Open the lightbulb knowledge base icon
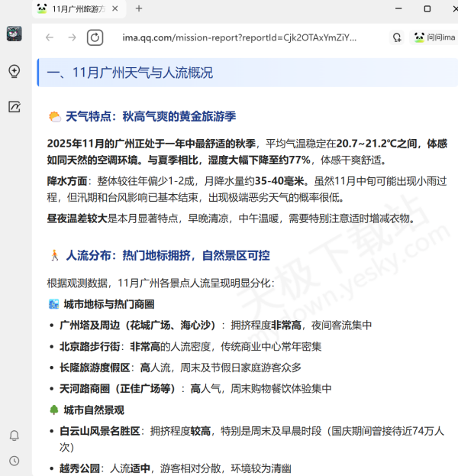 15,71
